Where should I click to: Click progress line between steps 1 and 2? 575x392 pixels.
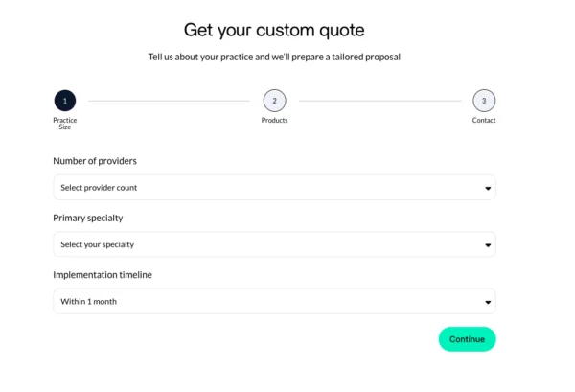[x=169, y=101]
